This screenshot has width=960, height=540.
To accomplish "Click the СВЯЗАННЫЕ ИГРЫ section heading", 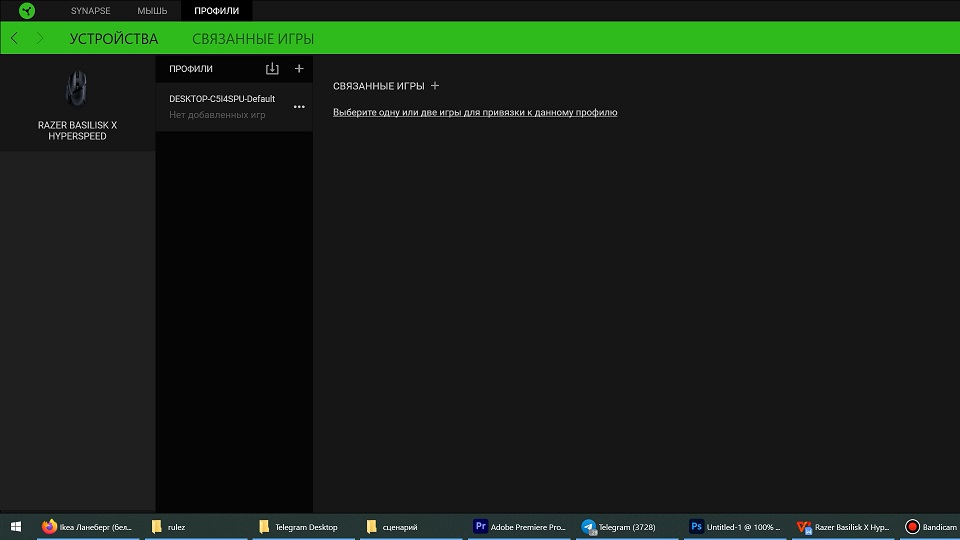I will pos(378,86).
